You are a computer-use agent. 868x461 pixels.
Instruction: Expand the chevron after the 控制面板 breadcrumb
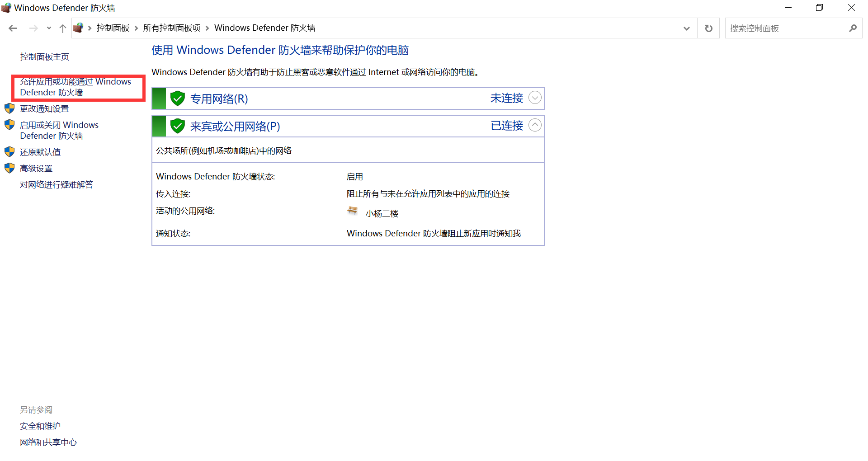coord(136,28)
